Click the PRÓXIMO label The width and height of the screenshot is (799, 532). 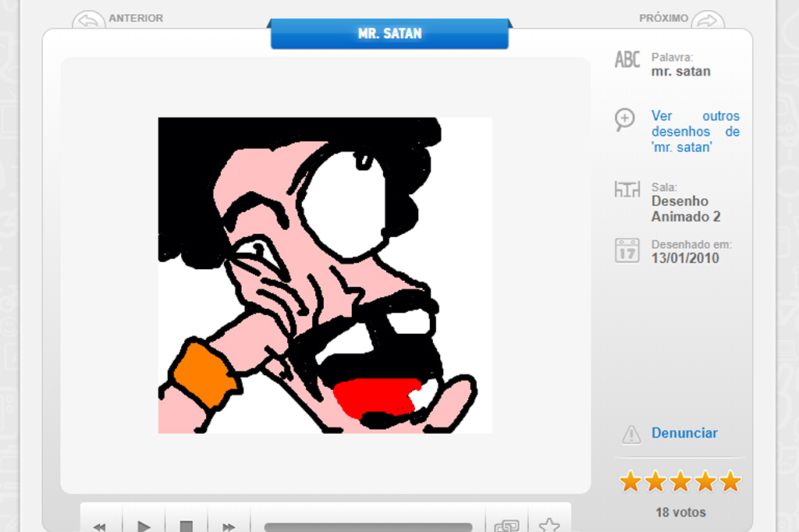(x=663, y=19)
